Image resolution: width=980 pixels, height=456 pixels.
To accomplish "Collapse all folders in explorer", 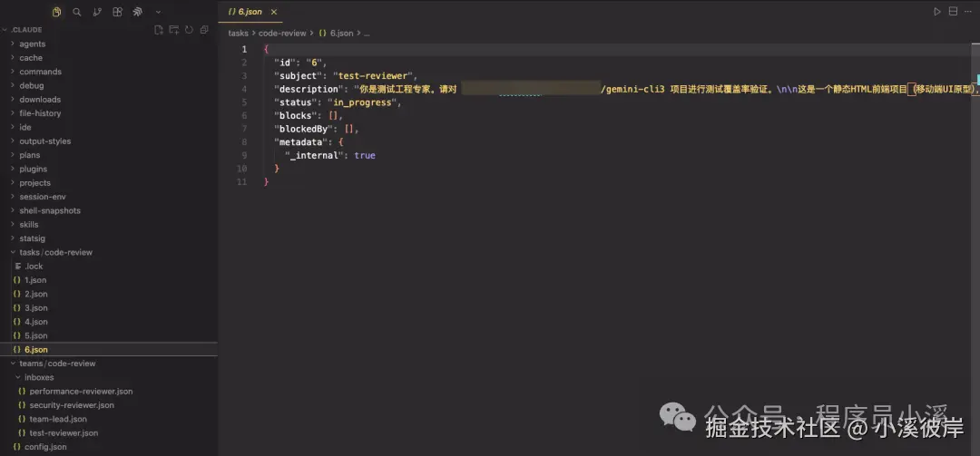I will pos(204,29).
